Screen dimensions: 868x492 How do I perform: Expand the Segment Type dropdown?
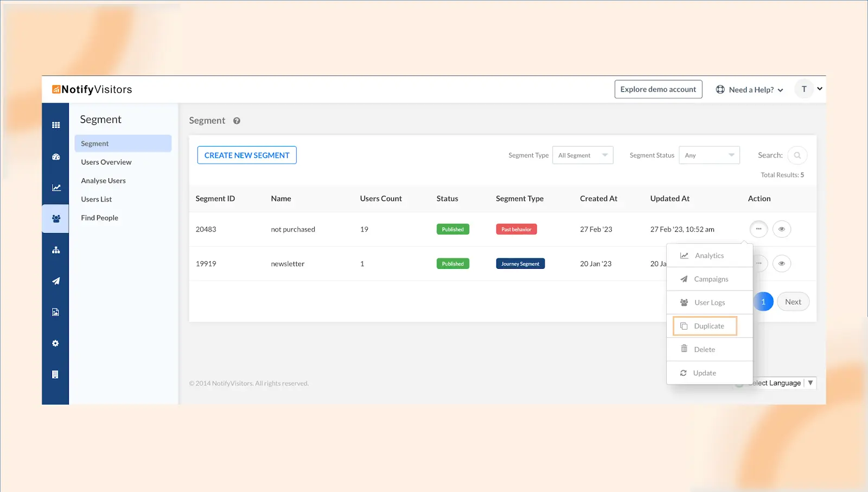(583, 155)
